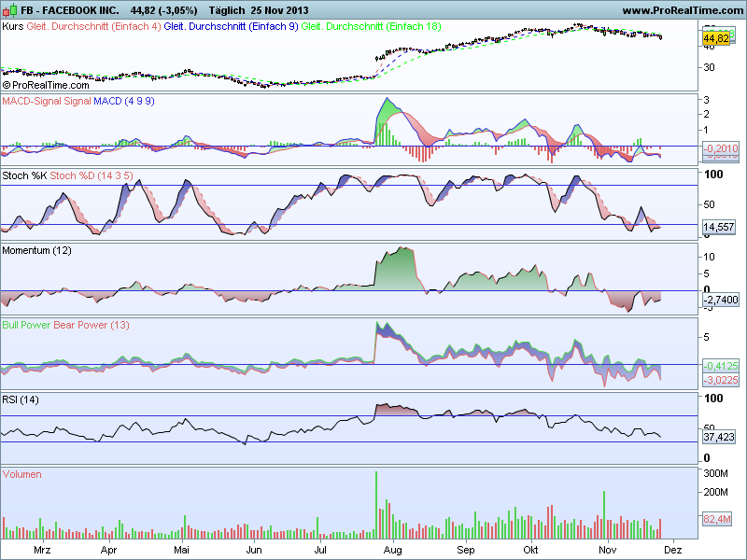The height and width of the screenshot is (560, 747).
Task: Click the Okt month label on time axis
Action: coord(530,550)
